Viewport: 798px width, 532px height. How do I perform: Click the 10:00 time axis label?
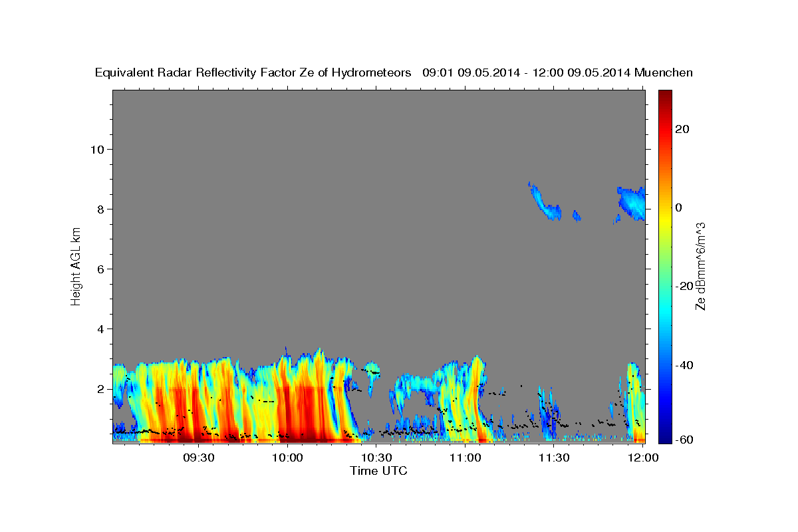click(x=287, y=458)
